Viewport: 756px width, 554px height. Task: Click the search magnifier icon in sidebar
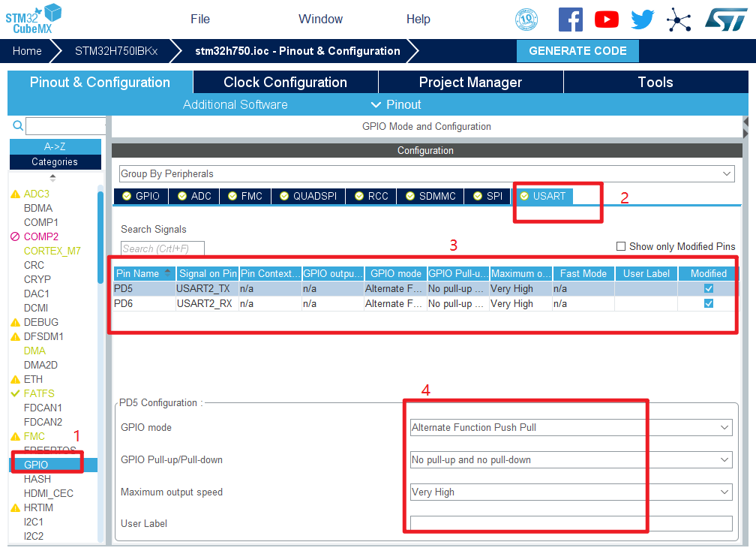coord(18,126)
